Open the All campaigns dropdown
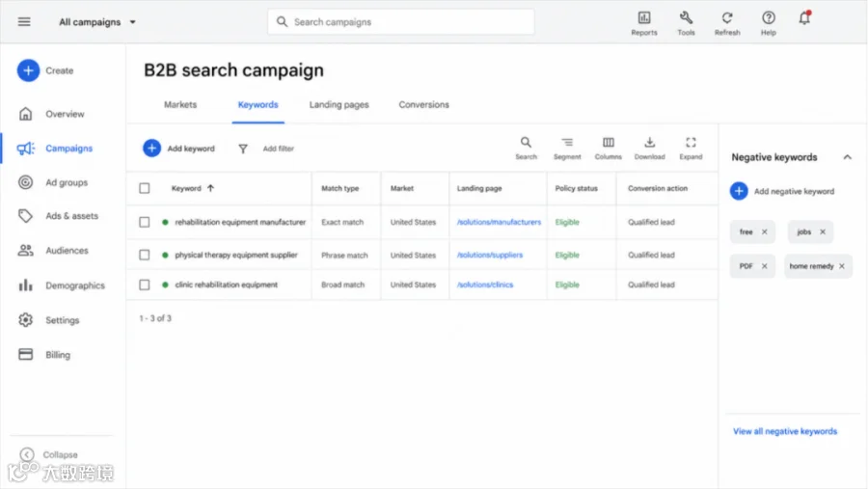The height and width of the screenshot is (489, 868). coord(96,22)
